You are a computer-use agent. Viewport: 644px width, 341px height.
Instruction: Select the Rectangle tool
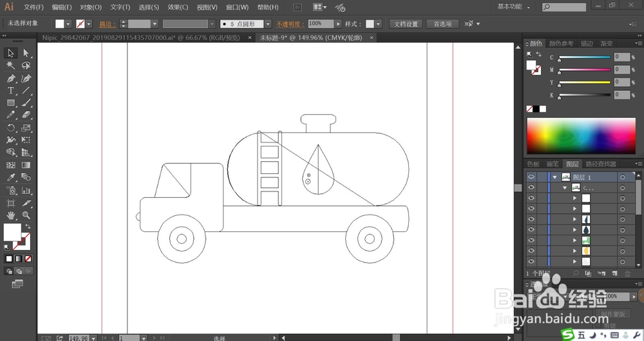coord(11,103)
